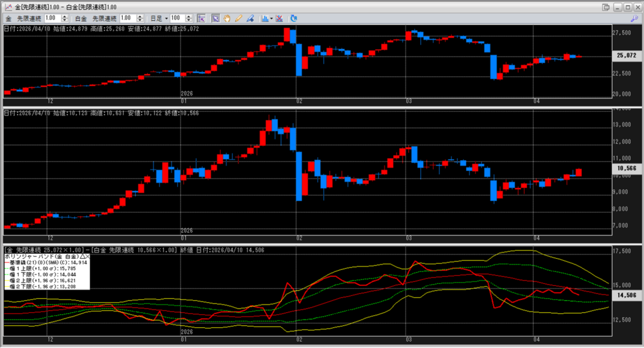Maximize the chart window
The height and width of the screenshot is (348, 644).
tap(628, 7)
